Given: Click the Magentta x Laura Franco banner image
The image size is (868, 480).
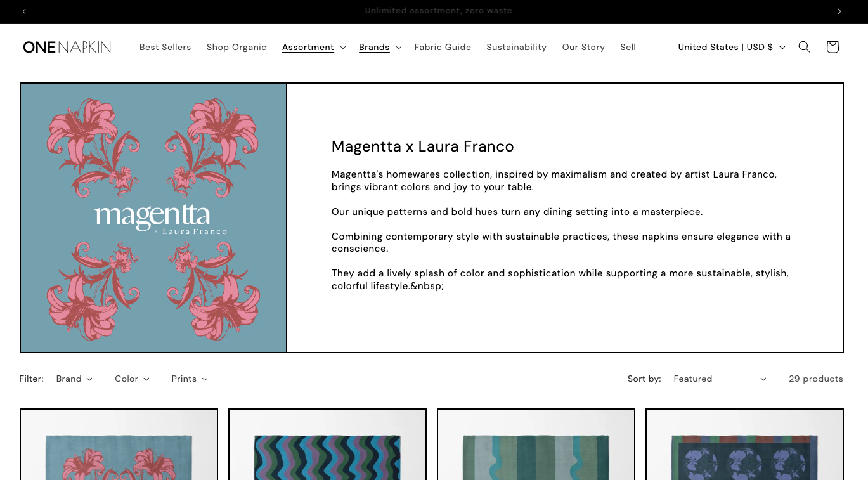Looking at the screenshot, I should pyautogui.click(x=153, y=217).
